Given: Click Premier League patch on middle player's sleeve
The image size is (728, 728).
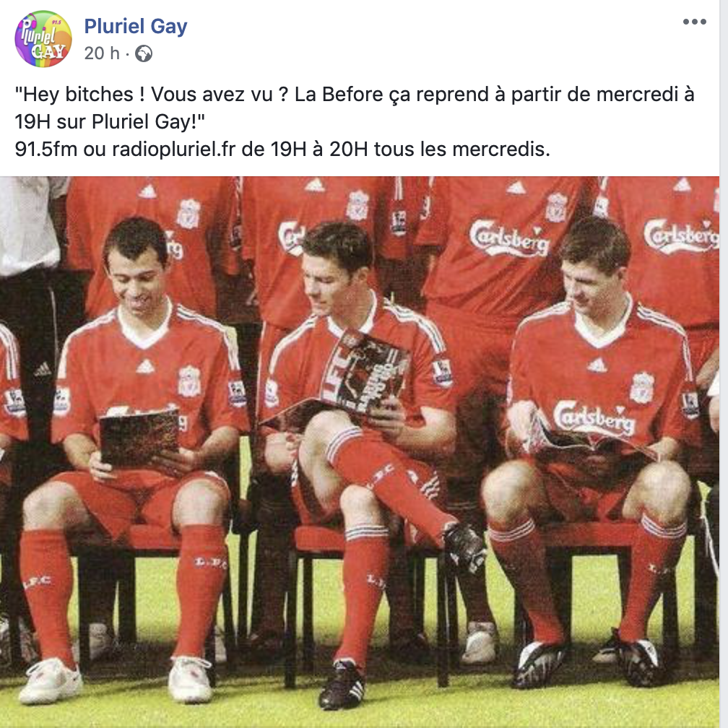Looking at the screenshot, I should [442, 373].
